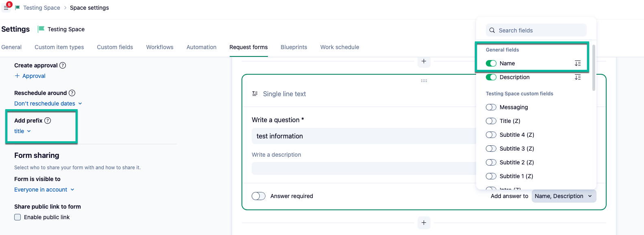Viewport: 644px width, 235px height.
Task: Check the Enable public link checkbox
Action: 17,217
